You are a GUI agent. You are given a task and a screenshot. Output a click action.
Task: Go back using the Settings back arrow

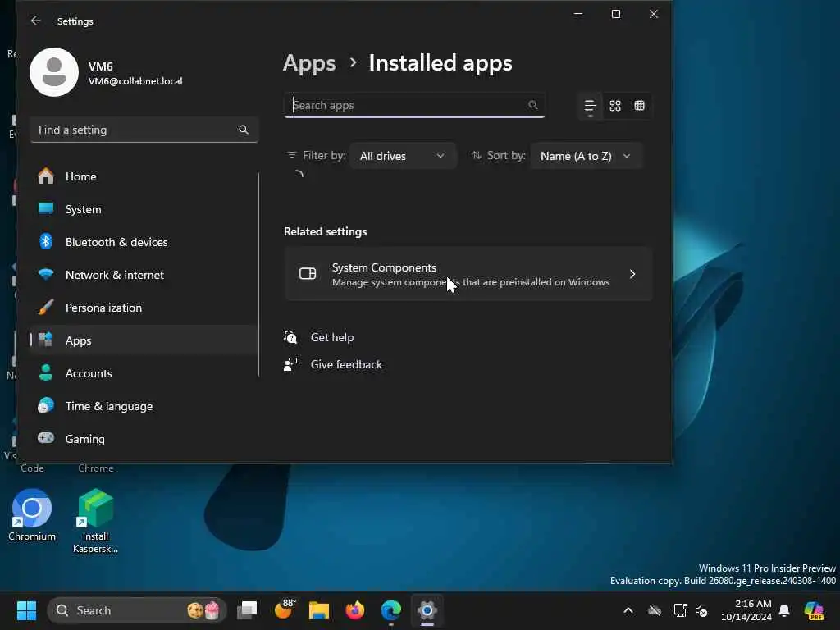pyautogui.click(x=36, y=21)
